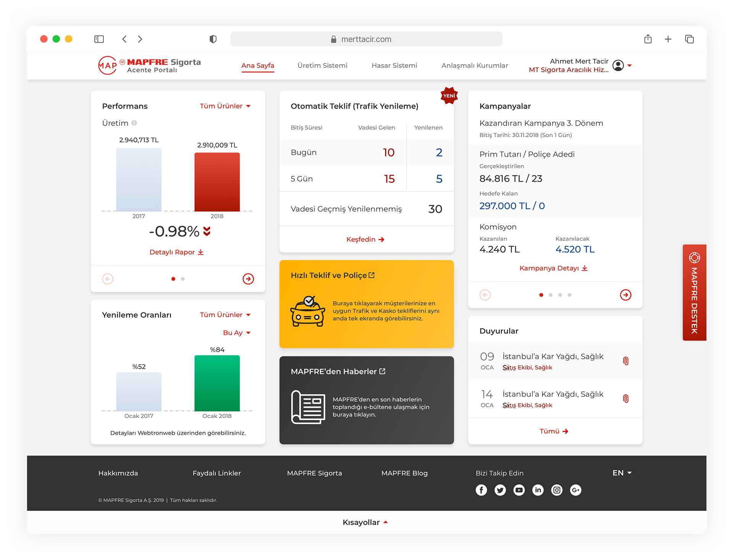The width and height of the screenshot is (733, 560).
Task: Click the user profile avatar icon
Action: pyautogui.click(x=618, y=66)
